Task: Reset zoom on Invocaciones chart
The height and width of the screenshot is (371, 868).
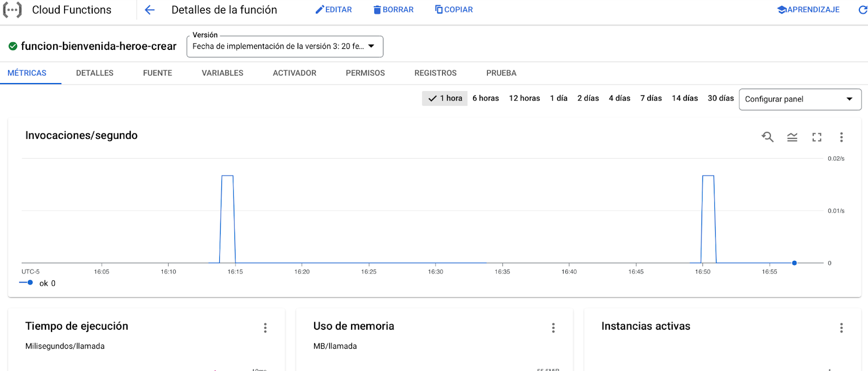Action: tap(767, 137)
